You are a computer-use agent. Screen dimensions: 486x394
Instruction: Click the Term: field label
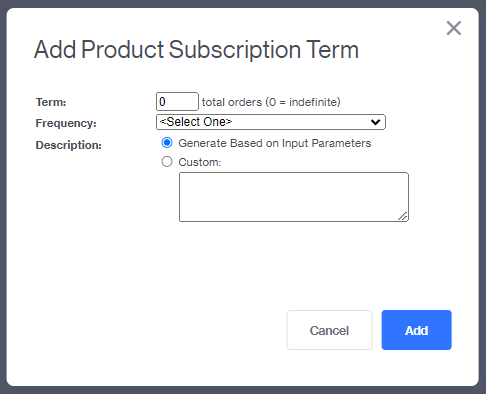coord(51,102)
